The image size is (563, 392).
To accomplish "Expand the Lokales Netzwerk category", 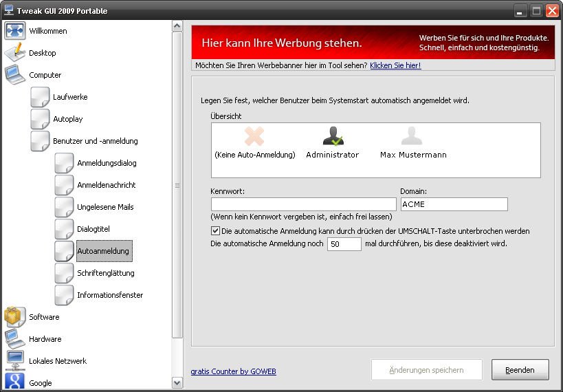I will coord(58,361).
